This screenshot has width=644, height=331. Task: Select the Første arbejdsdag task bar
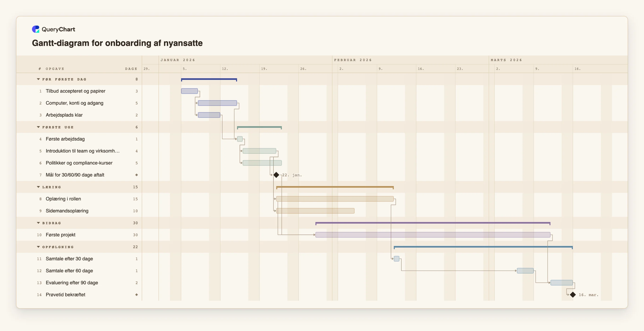[240, 139]
